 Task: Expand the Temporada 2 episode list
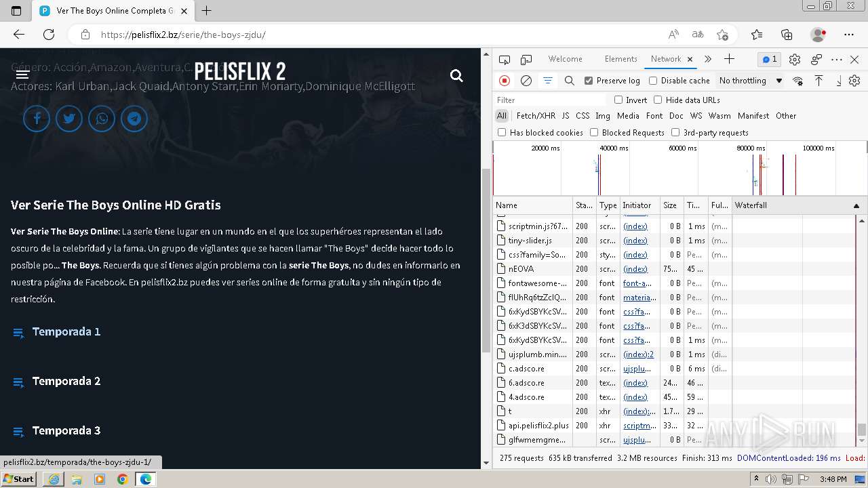tap(66, 382)
